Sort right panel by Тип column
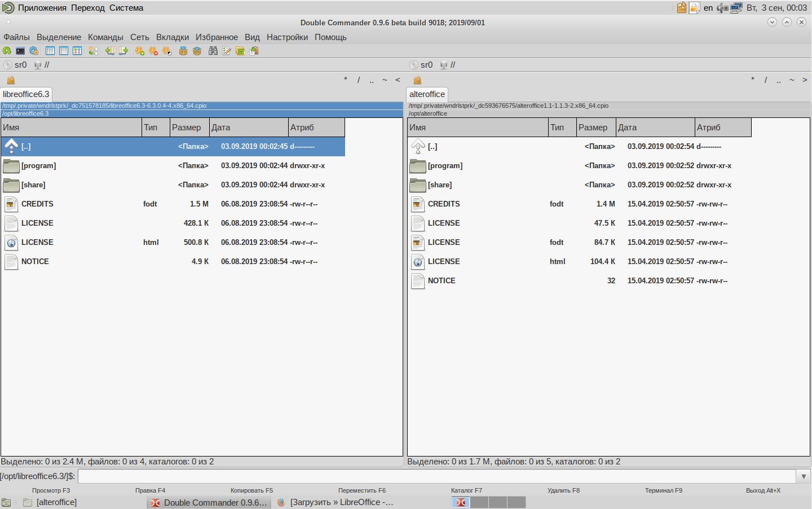 [563, 128]
